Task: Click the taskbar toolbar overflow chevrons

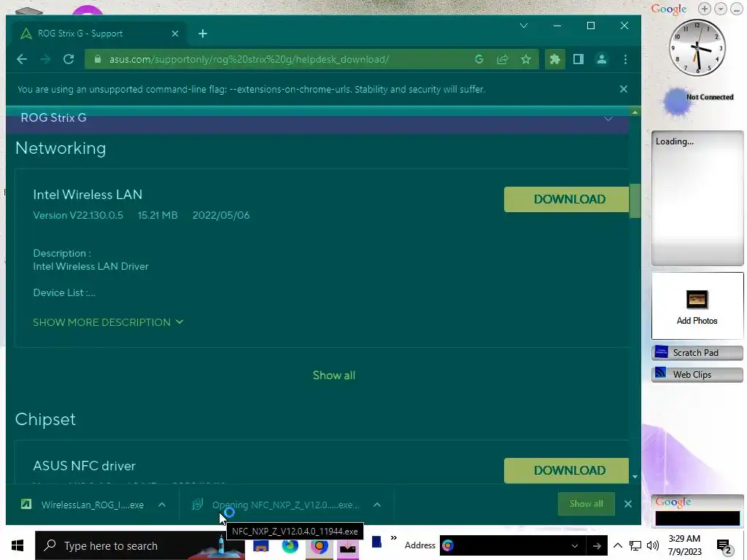Action: click(393, 538)
